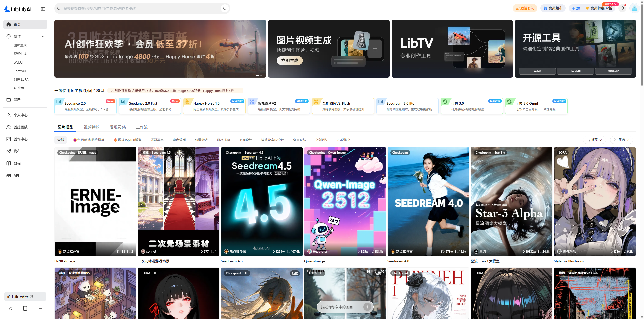
Task: Expand the promo banner arrow chevron
Action: click(239, 91)
